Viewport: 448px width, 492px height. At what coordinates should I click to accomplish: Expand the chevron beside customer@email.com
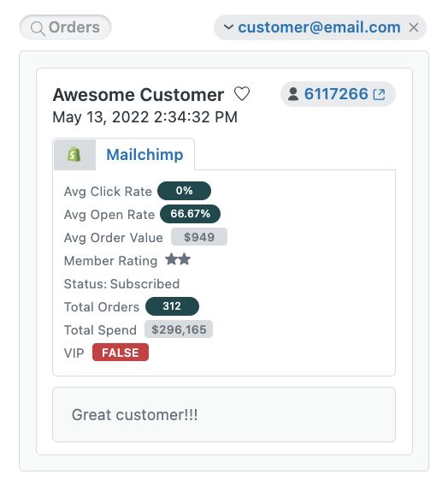pos(228,27)
